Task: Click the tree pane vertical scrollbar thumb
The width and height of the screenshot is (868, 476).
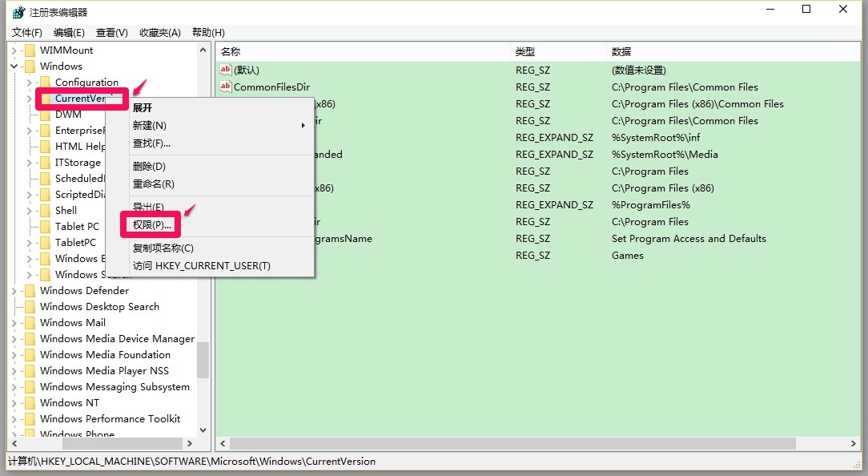Action: click(x=203, y=359)
